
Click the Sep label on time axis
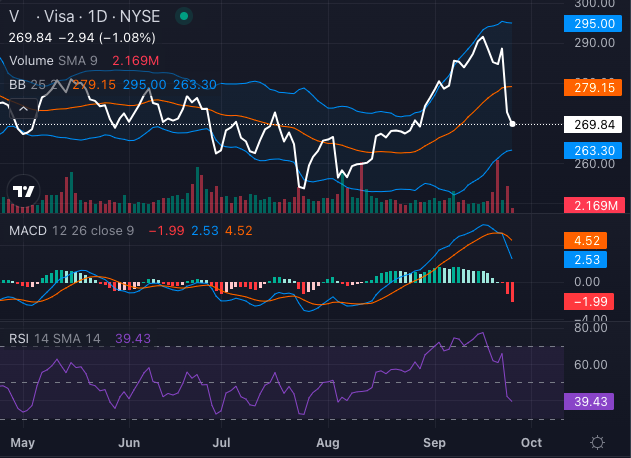tap(435, 443)
